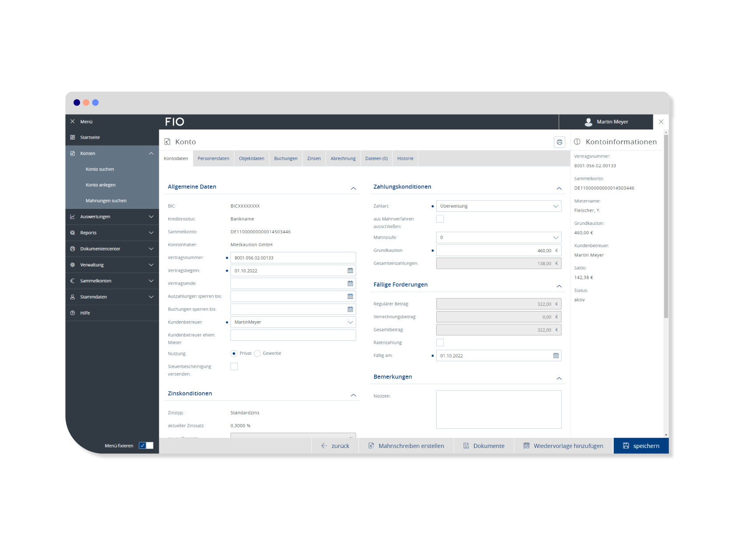
Task: Select the Privat radio button
Action: pyautogui.click(x=234, y=353)
